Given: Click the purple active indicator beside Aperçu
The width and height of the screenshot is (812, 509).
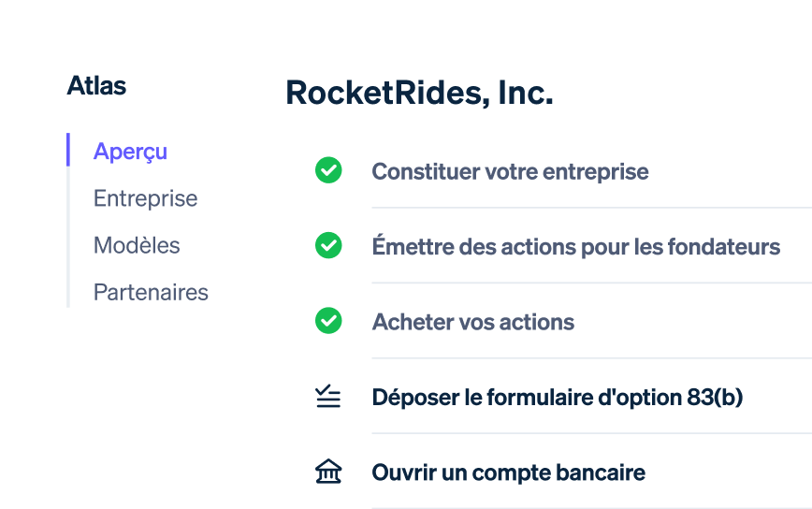Looking at the screenshot, I should coord(68,150).
